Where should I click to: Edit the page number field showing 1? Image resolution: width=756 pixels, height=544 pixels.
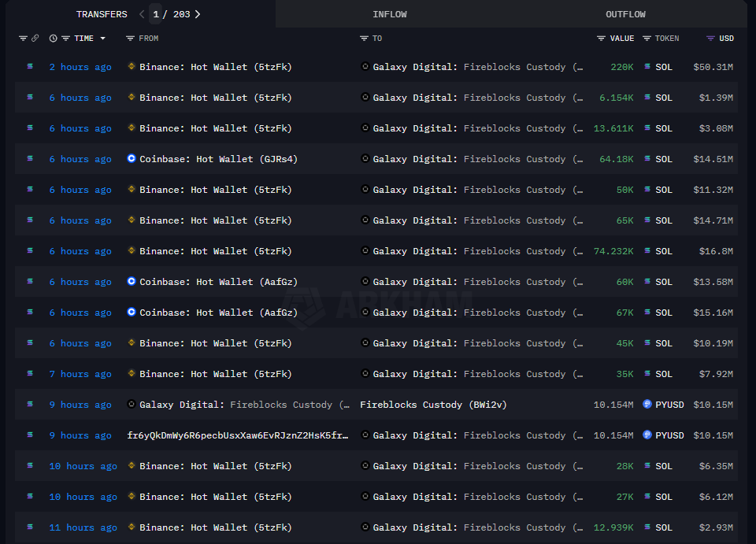click(x=156, y=14)
